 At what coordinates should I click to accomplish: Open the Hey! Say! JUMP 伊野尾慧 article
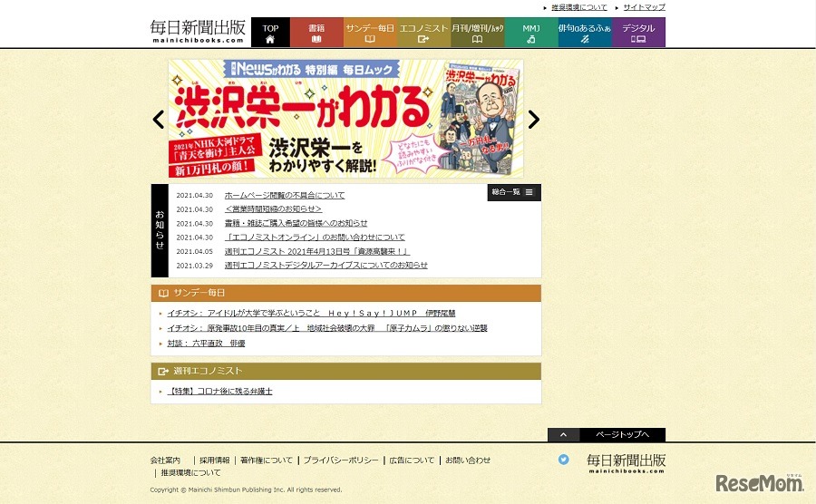coord(311,313)
